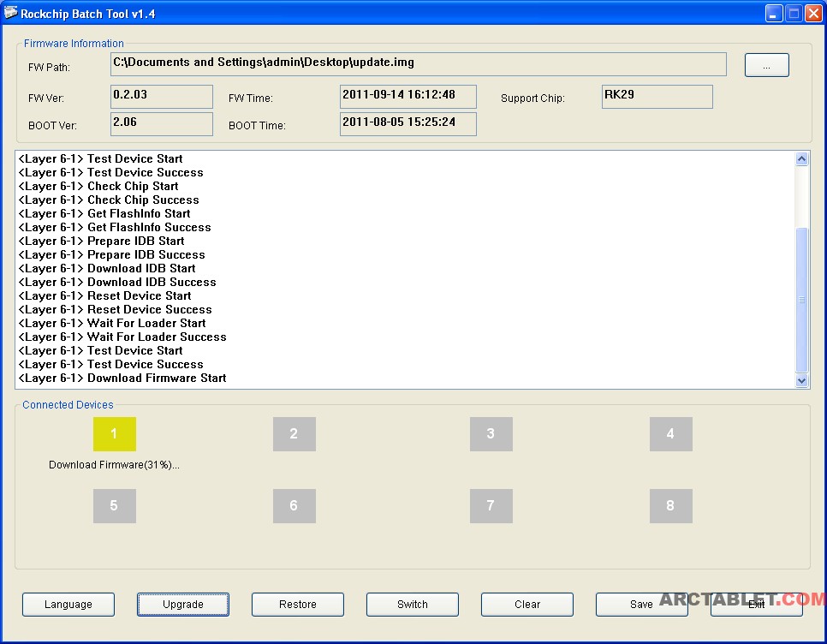Close the Rockchip Batch Tool window
The height and width of the screenshot is (644, 827).
click(812, 13)
